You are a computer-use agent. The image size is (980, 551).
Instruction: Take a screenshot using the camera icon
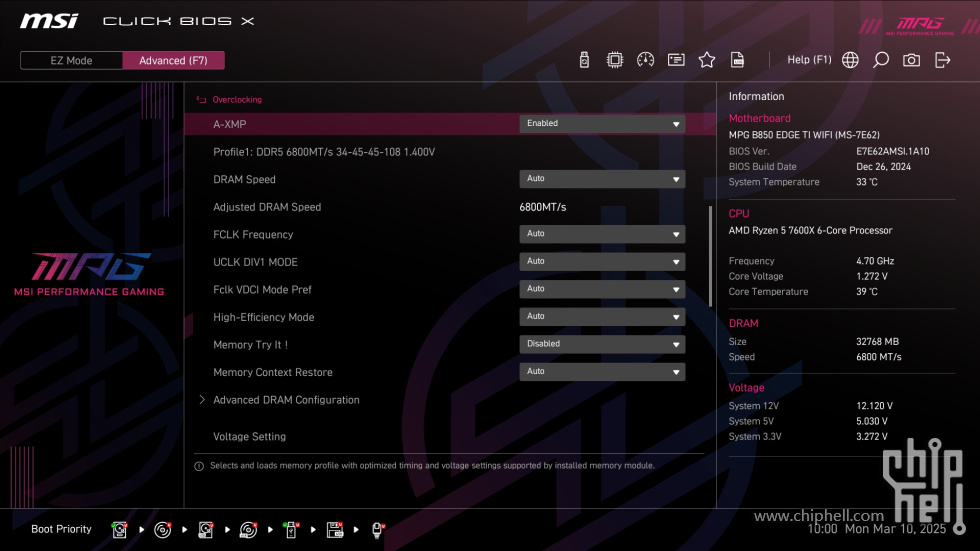click(x=911, y=60)
